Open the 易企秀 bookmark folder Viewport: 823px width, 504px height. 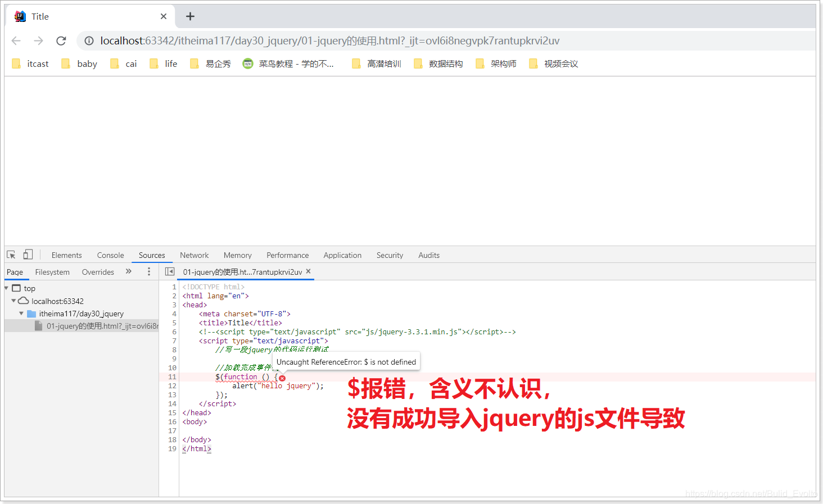click(211, 63)
